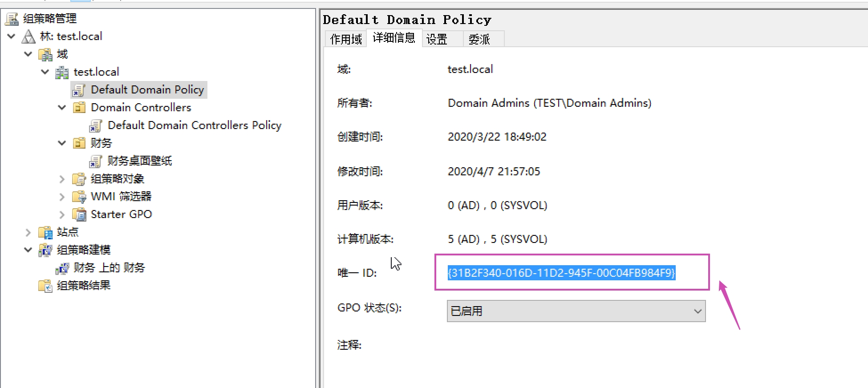
Task: Open 财务 上的 财务 modeling item
Action: [x=109, y=268]
